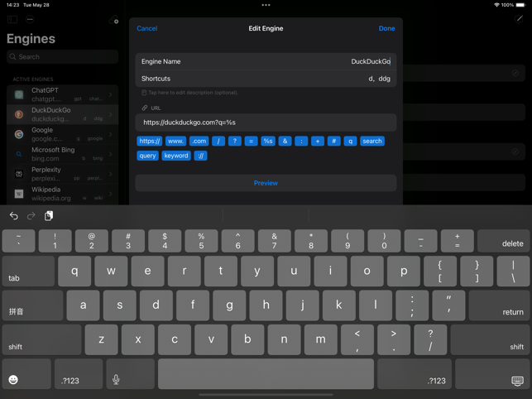Insert the q token chip
Screen dimensions: 532x399
click(350, 141)
